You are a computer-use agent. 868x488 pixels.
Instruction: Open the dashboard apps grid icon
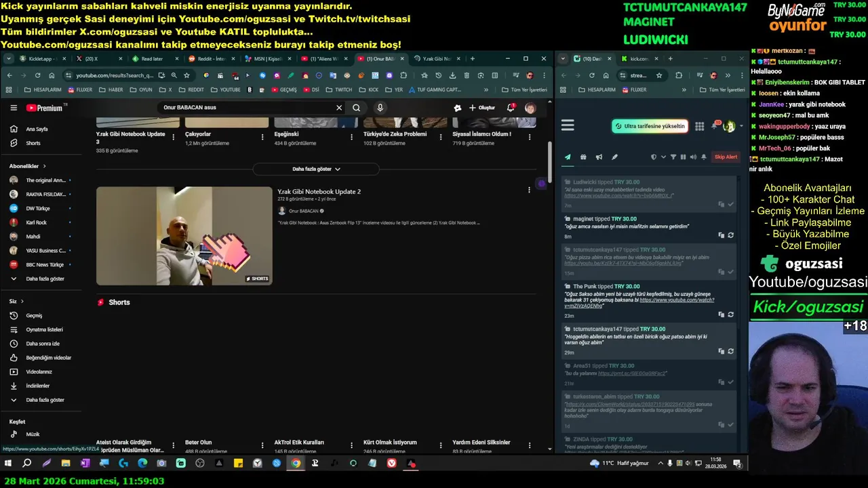point(699,126)
